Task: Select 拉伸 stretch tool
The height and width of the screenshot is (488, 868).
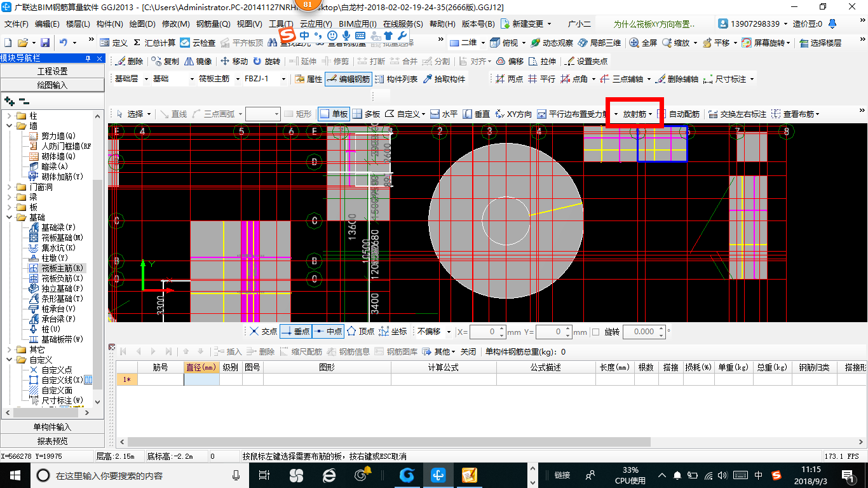Action: click(542, 62)
